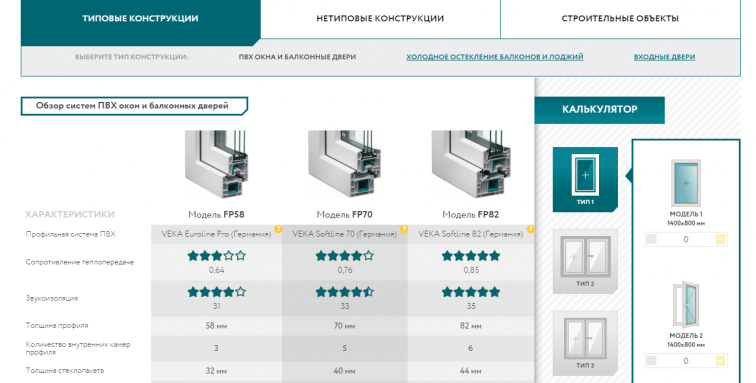This screenshot has width=756, height=383.
Task: Click the FP70 sound insulation star rating
Action: click(x=345, y=292)
